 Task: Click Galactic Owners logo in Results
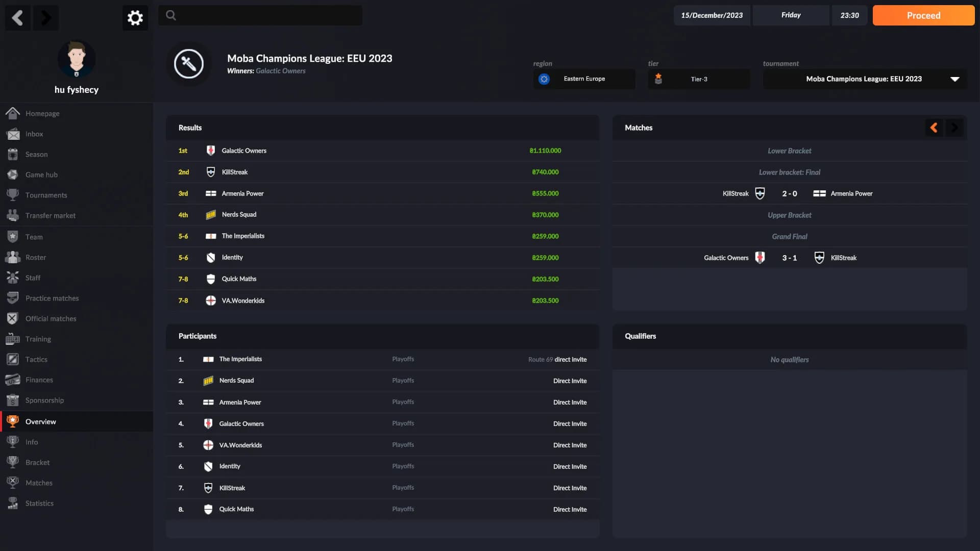click(210, 151)
